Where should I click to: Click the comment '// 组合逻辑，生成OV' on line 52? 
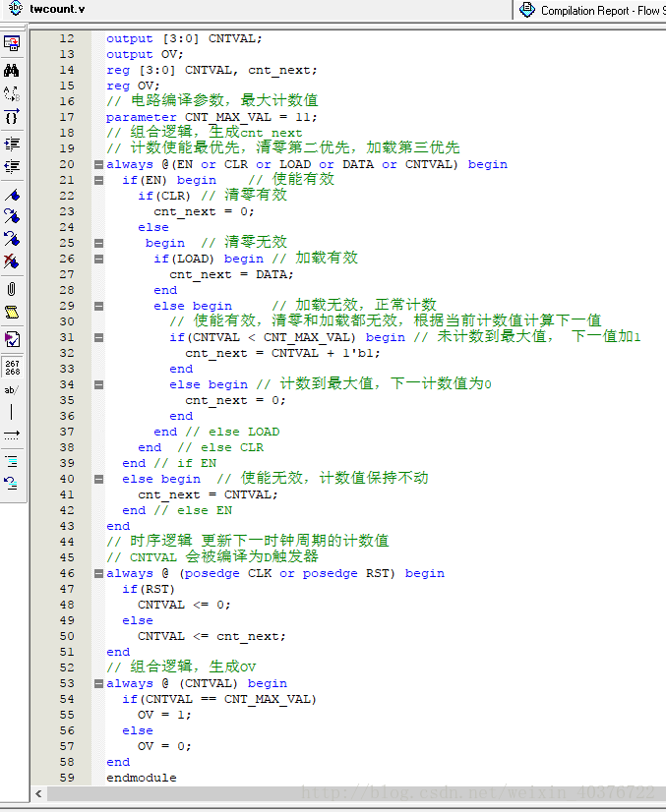(x=181, y=667)
